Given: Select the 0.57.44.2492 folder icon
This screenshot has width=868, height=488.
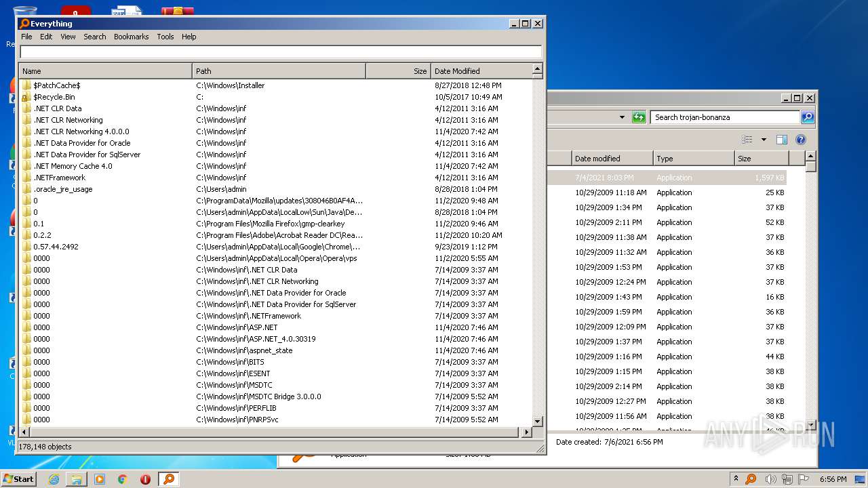Looking at the screenshot, I should 26,247.
